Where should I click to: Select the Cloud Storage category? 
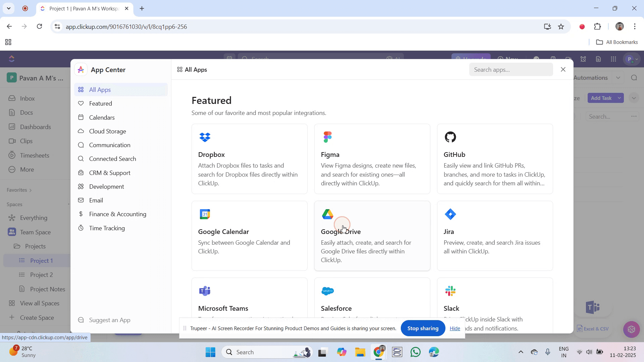click(107, 131)
